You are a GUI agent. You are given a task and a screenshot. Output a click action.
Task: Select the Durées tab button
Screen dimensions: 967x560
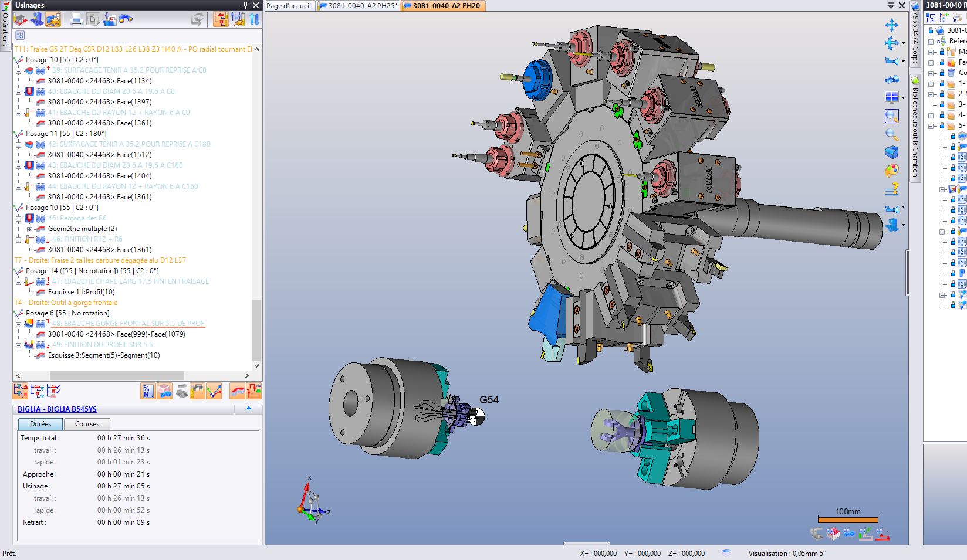(40, 424)
